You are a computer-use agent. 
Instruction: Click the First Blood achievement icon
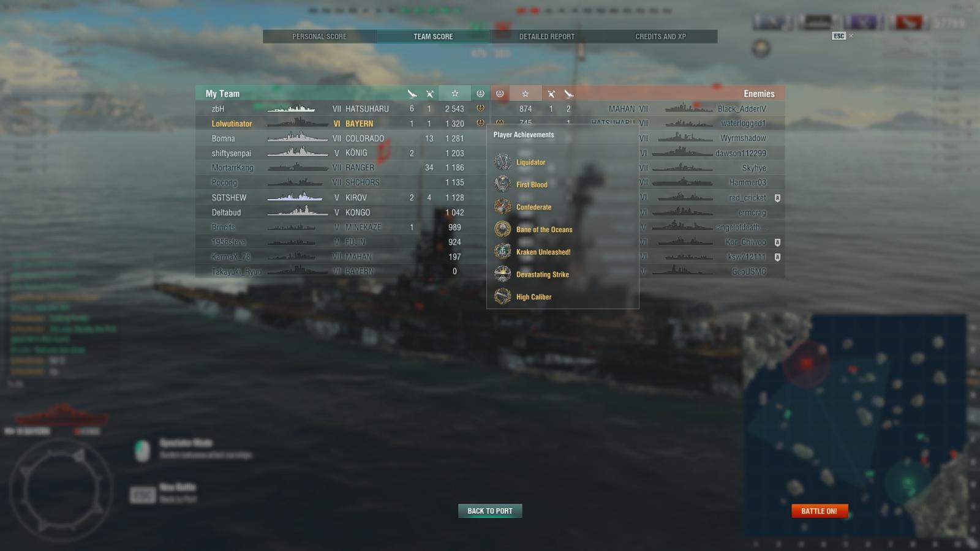503,184
